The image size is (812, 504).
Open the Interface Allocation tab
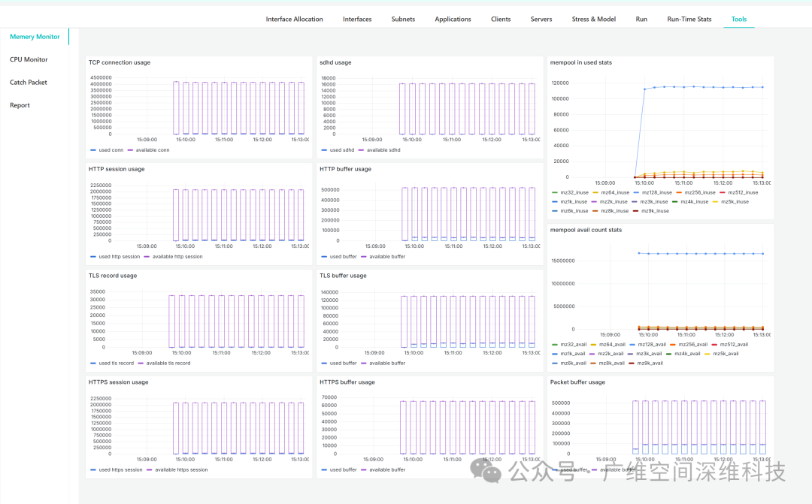[x=294, y=19]
